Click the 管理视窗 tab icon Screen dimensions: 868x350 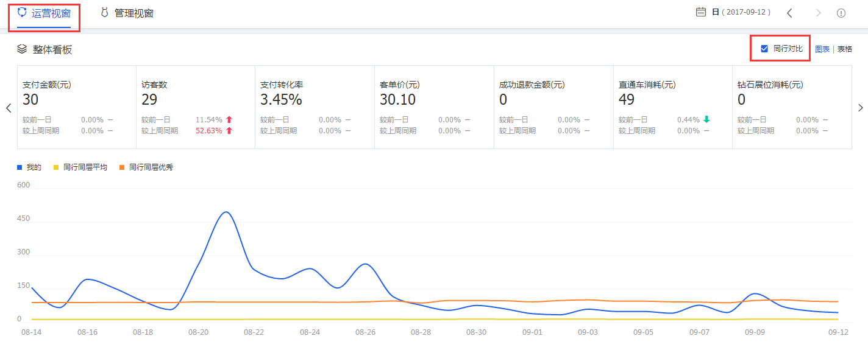click(104, 13)
